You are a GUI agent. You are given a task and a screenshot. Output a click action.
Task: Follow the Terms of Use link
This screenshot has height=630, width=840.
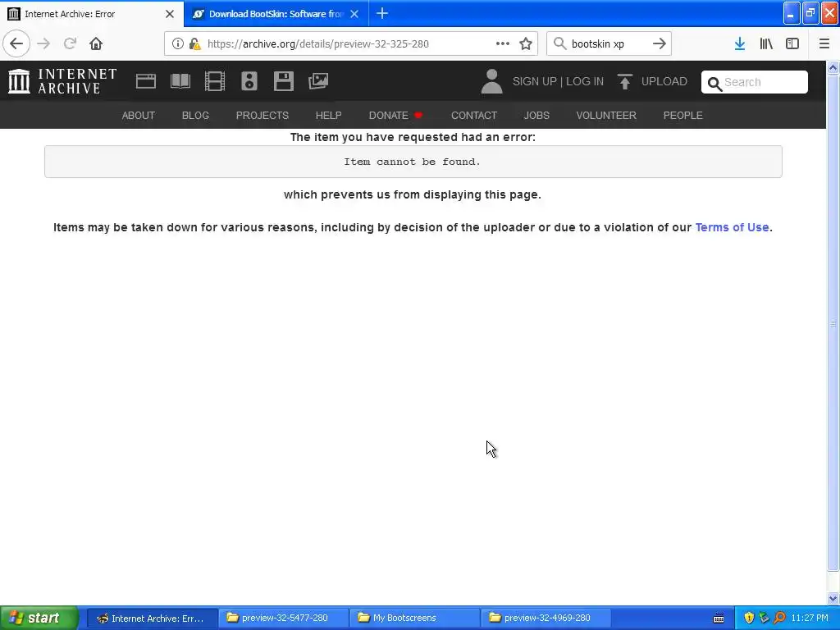pos(732,227)
